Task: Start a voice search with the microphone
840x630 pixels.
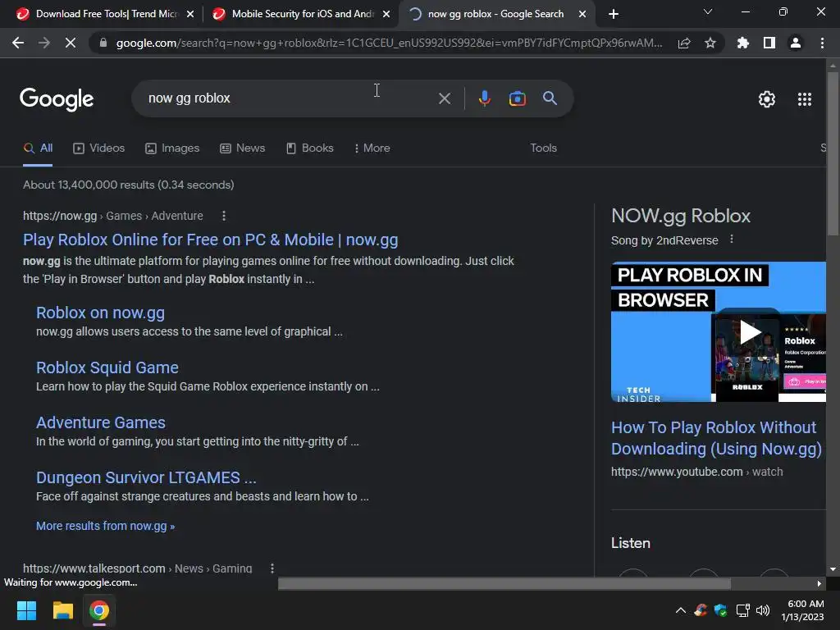Action: pyautogui.click(x=485, y=98)
